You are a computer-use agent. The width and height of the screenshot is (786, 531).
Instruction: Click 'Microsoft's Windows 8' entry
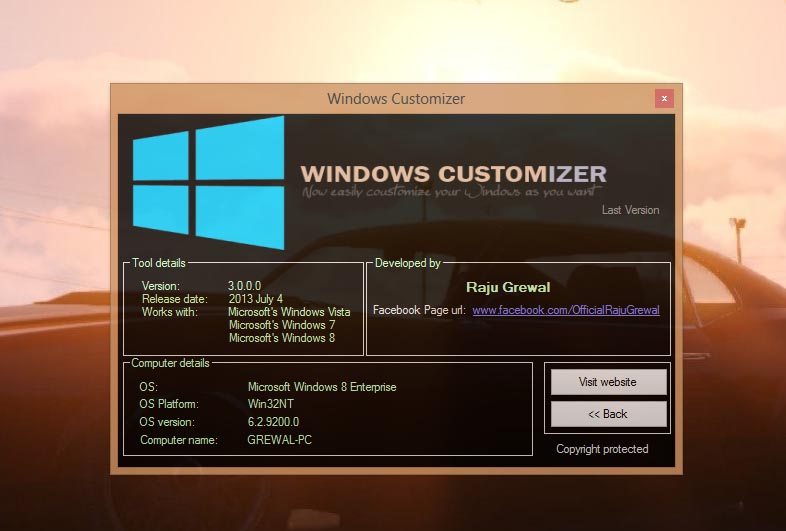(282, 338)
